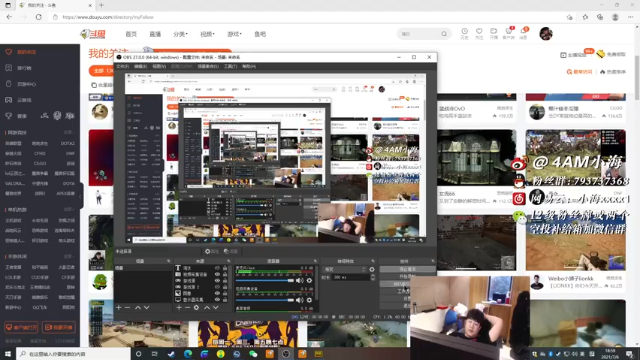Mute the 视频采集设备 speaker icon in OBS mixer
The height and width of the screenshot is (360, 640).
(300, 300)
